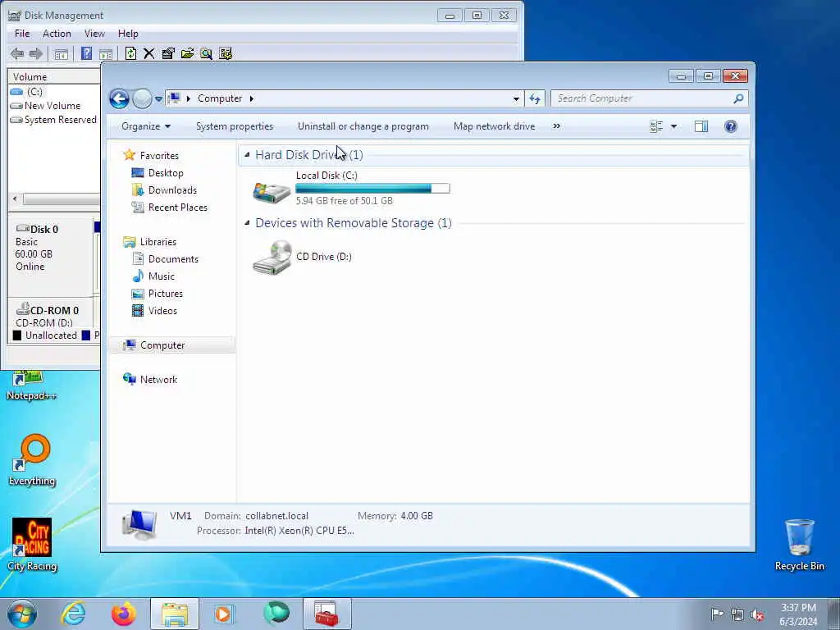Screen dimensions: 840x630
Task: Open the Action menu in Disk Management
Action: [x=57, y=34]
